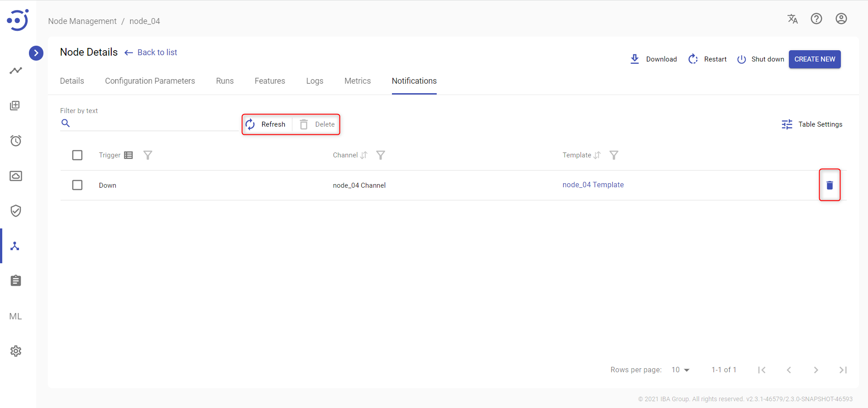Screen dimensions: 868x408
Task: Open the node_04 Template link
Action: [593, 185]
